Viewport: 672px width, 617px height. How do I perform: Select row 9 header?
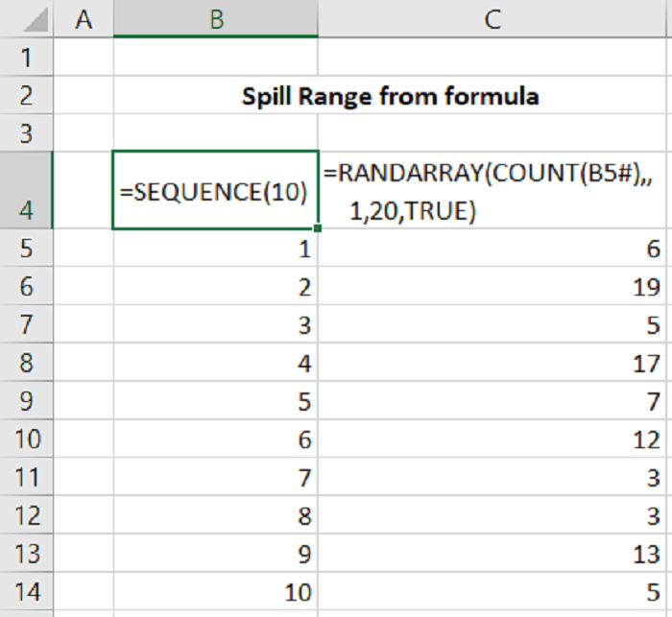(27, 401)
